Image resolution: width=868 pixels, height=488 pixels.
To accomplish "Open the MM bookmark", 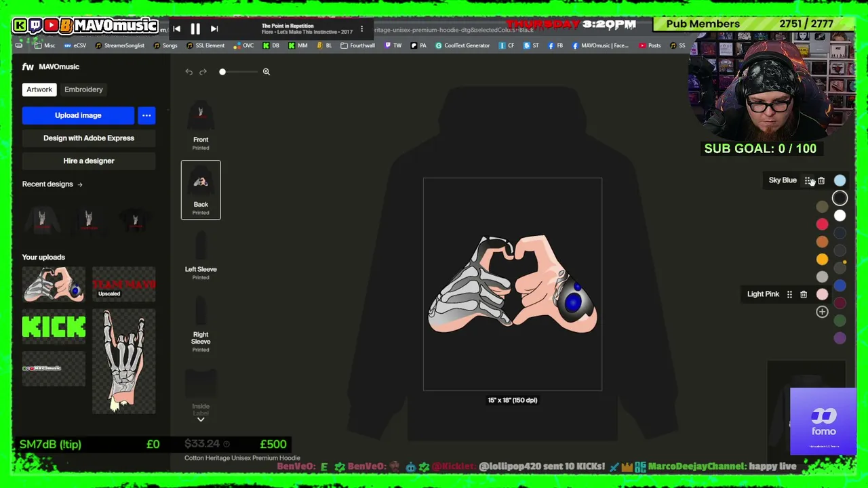I will 298,45.
